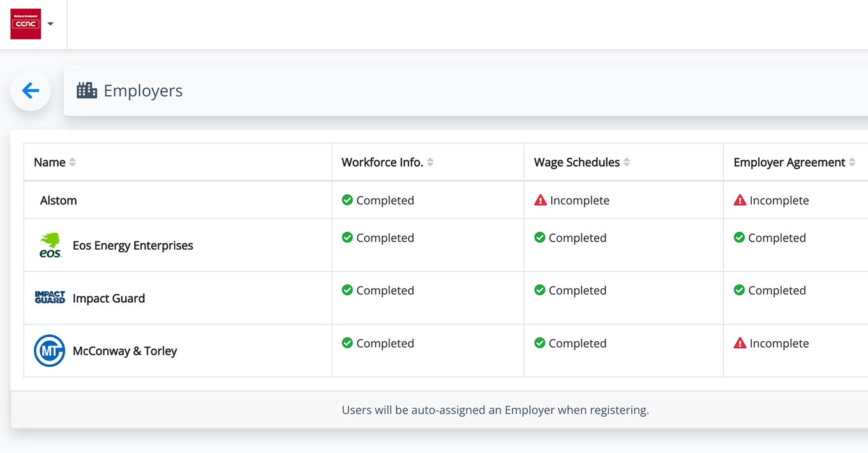Click the green Completed icon for Alstom's Workforce Info
Screen dimensions: 868x453
coord(347,200)
